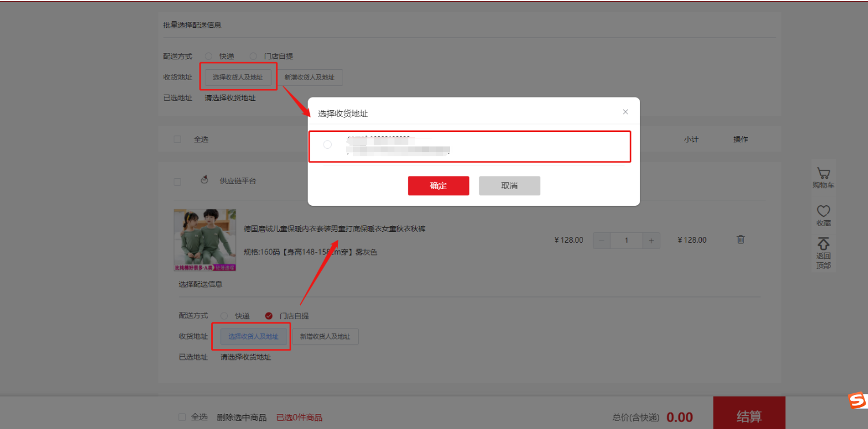Tick the 供应链平台 store checkbox
Screen dimensions: 868x429
coord(177,182)
